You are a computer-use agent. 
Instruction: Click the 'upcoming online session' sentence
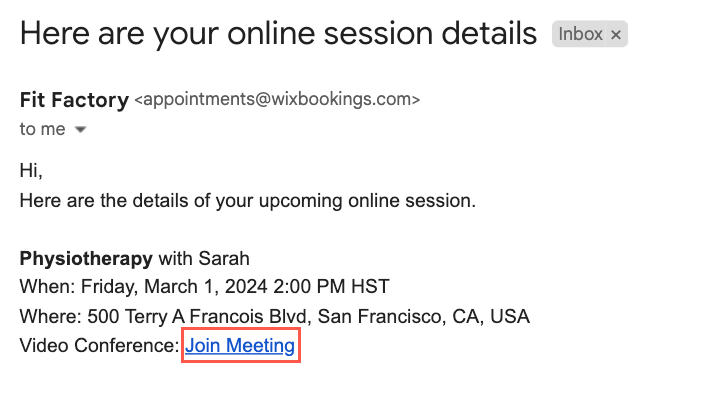[247, 201]
